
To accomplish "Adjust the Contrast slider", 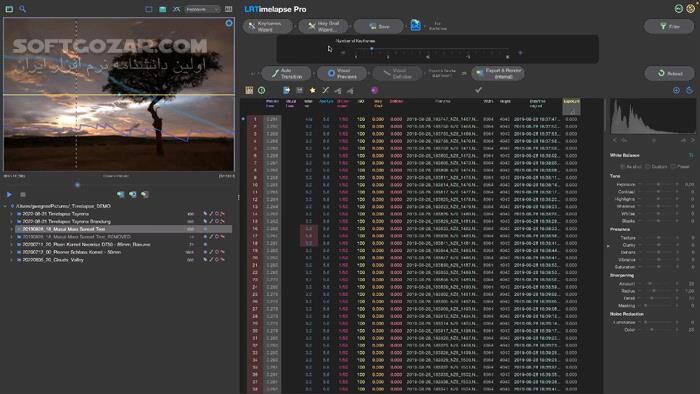I will 658,192.
